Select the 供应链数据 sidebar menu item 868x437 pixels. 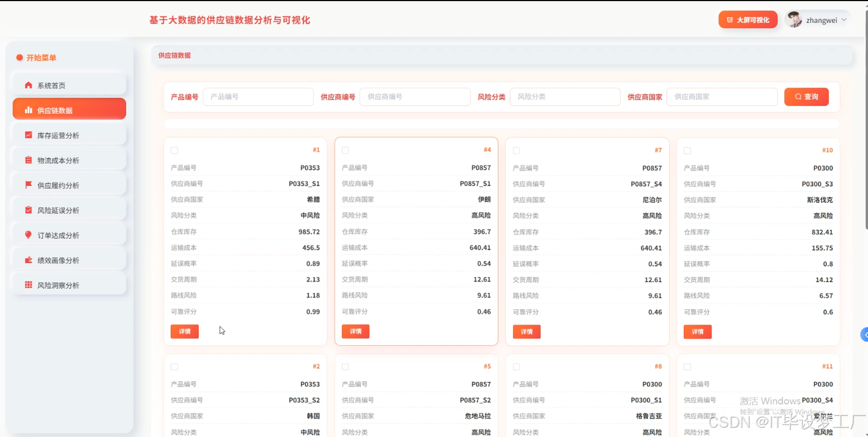click(70, 109)
